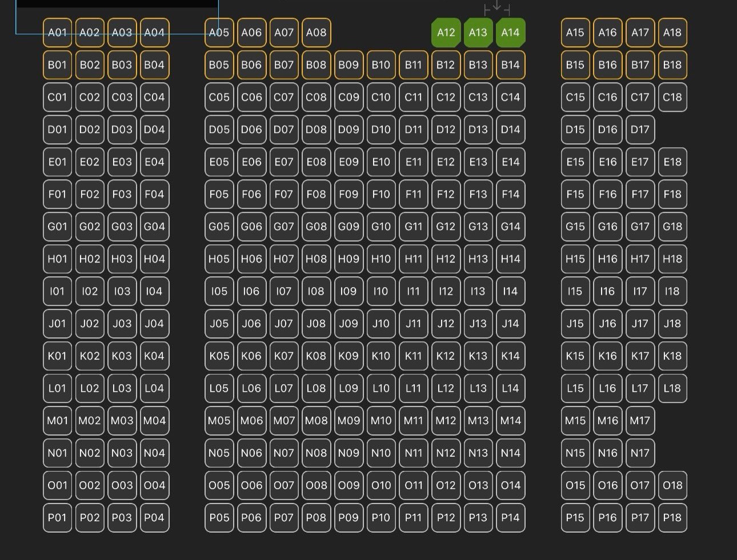The image size is (737, 560).
Task: Reserve seat O18
Action: tap(672, 485)
